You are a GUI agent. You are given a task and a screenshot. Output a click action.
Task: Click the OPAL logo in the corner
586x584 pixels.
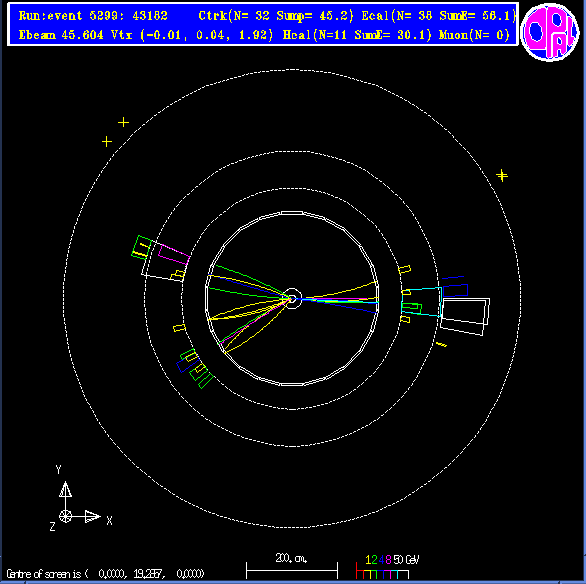point(550,31)
